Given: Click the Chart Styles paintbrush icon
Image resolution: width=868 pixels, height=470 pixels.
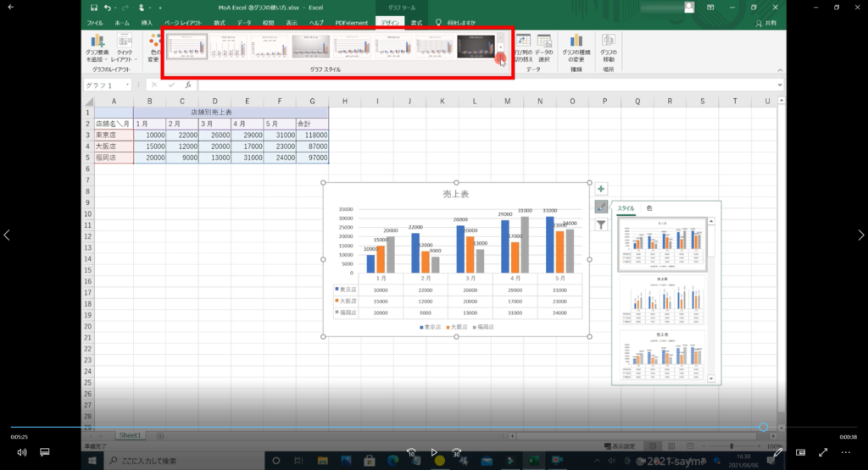Looking at the screenshot, I should pyautogui.click(x=600, y=207).
